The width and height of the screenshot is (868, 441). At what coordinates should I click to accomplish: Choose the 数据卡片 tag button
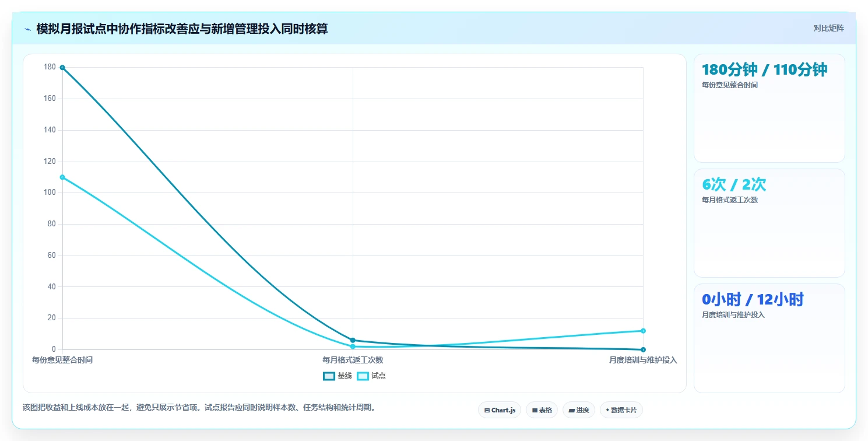(x=621, y=410)
